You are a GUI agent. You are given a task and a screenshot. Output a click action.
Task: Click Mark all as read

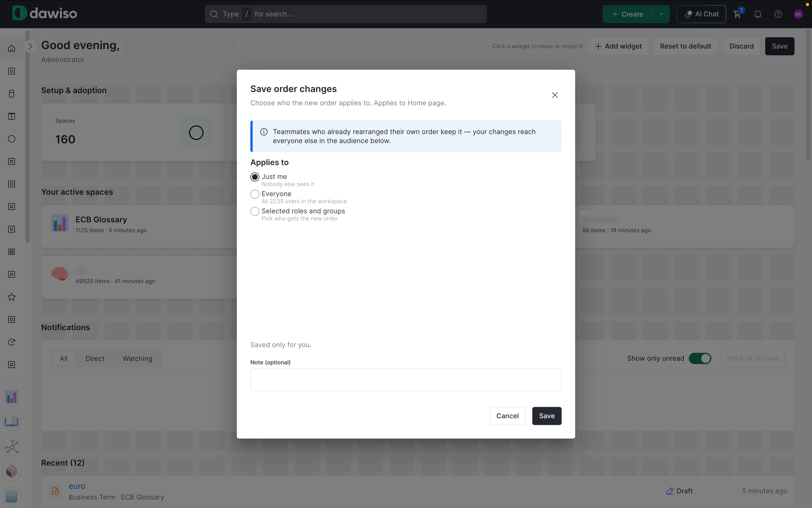pos(752,358)
